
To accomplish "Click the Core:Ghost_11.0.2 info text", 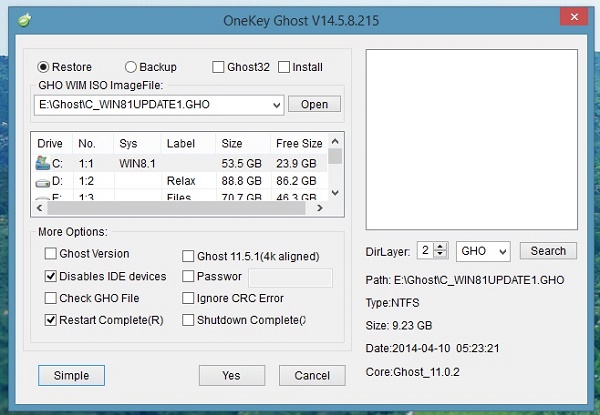I will point(412,372).
